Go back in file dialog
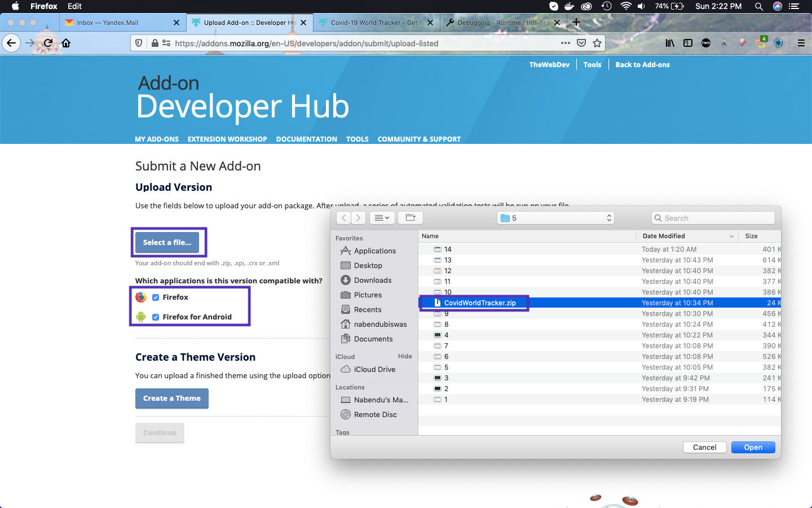812x508 pixels. pos(344,218)
